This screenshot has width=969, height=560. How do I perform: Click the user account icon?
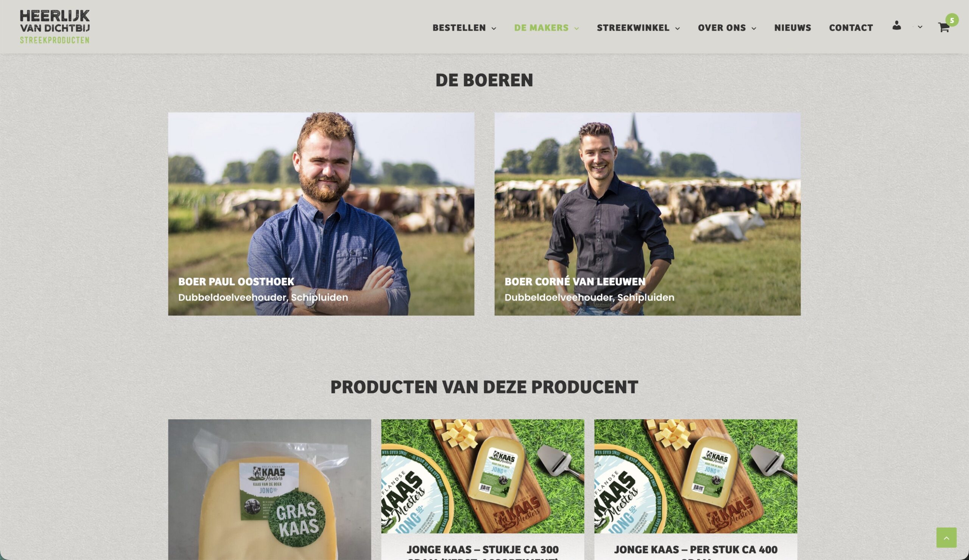coord(896,26)
